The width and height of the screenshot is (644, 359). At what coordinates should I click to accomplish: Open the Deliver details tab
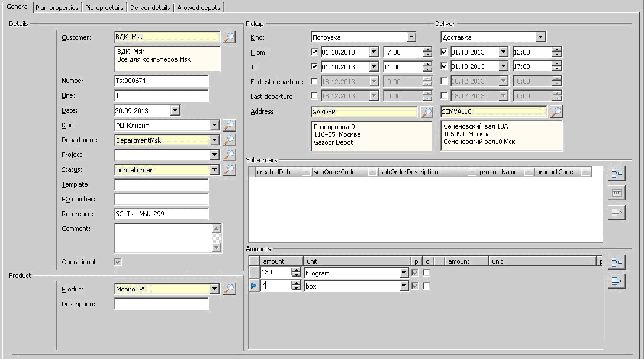pos(150,7)
